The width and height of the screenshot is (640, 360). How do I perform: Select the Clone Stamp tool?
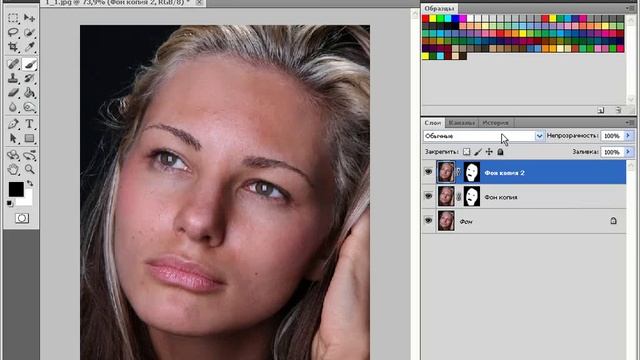point(13,78)
